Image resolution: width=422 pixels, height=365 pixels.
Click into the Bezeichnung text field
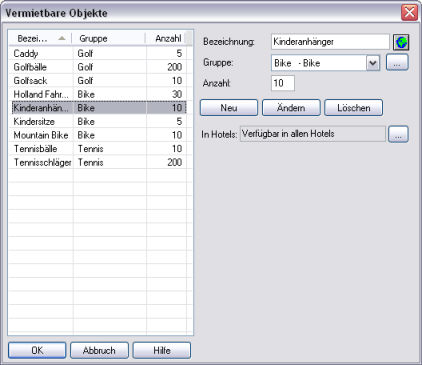330,42
